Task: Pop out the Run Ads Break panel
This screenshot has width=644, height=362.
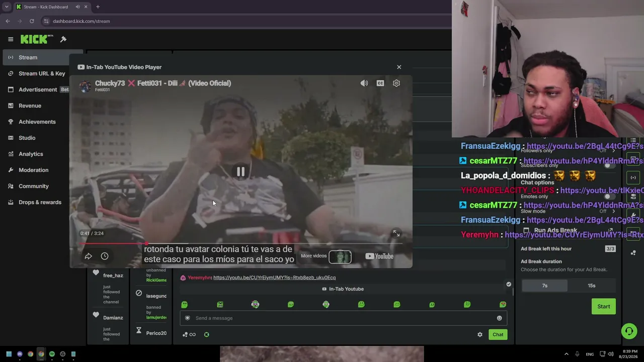Action: click(x=610, y=230)
